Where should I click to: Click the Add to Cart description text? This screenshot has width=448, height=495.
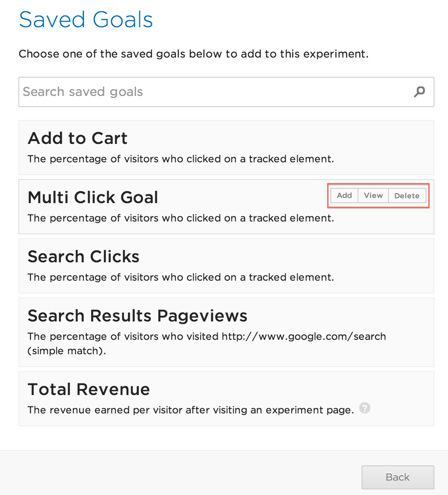tap(180, 159)
